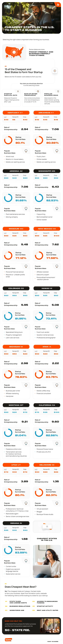Image resolution: width=63 pixels, height=644 pixels.
Task: Click the sun icon on Startup Survival Rate card
Action: (x=18, y=91)
